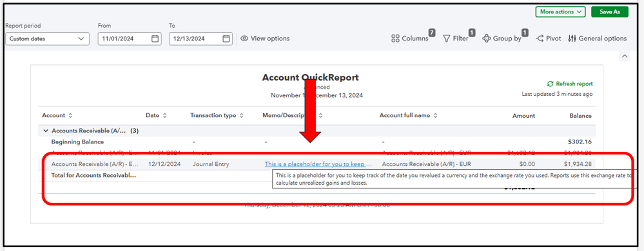This screenshot has height=251, width=644.
Task: Click Refresh report
Action: click(x=570, y=84)
